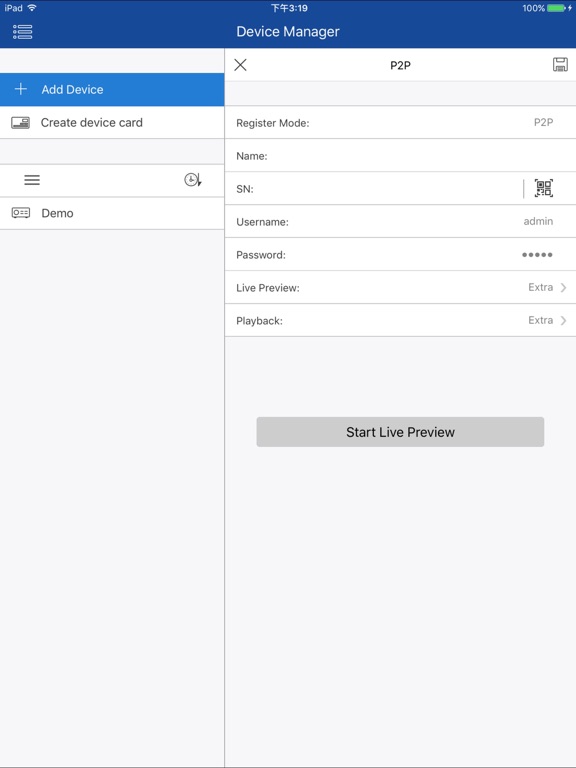Click the plus icon beside Add Device

click(x=21, y=89)
